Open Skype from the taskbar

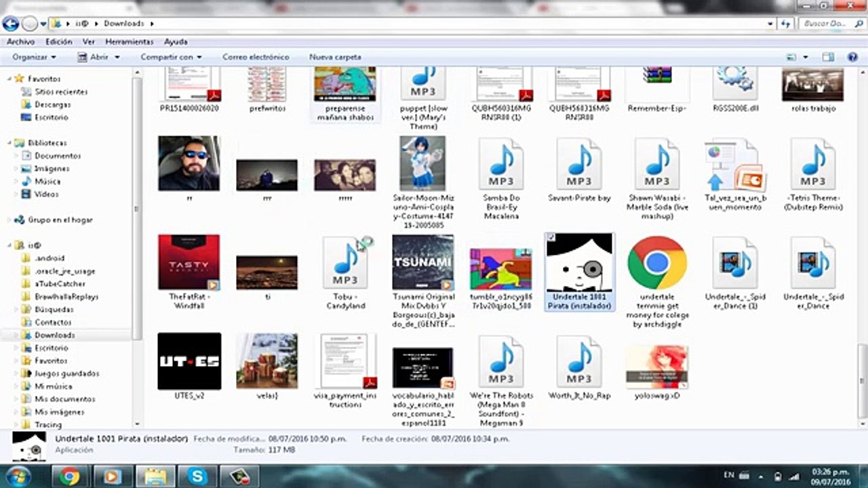click(198, 476)
